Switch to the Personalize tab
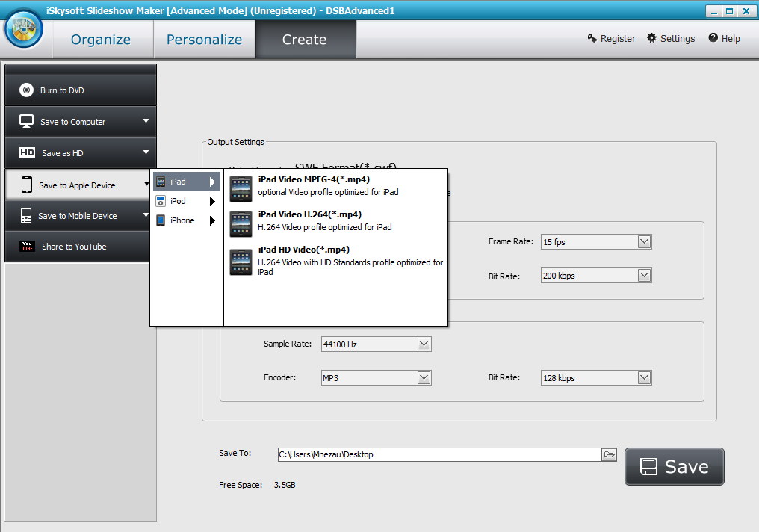Image resolution: width=759 pixels, height=532 pixels. (x=204, y=39)
